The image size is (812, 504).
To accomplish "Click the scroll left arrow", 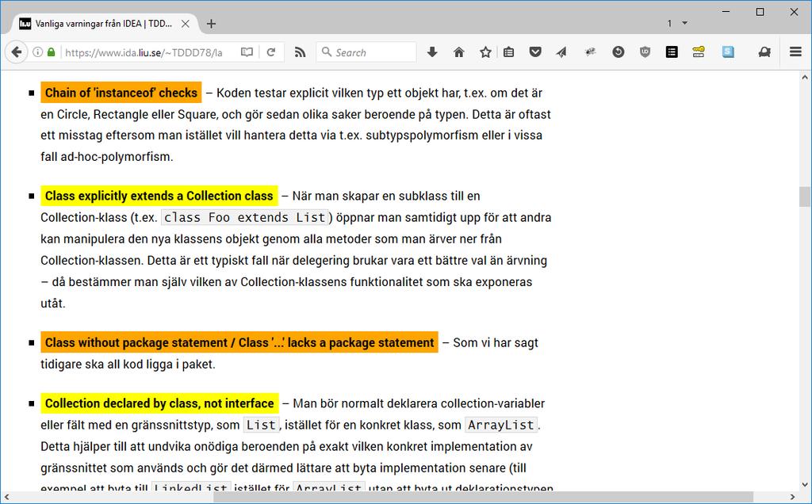I will click(6, 498).
